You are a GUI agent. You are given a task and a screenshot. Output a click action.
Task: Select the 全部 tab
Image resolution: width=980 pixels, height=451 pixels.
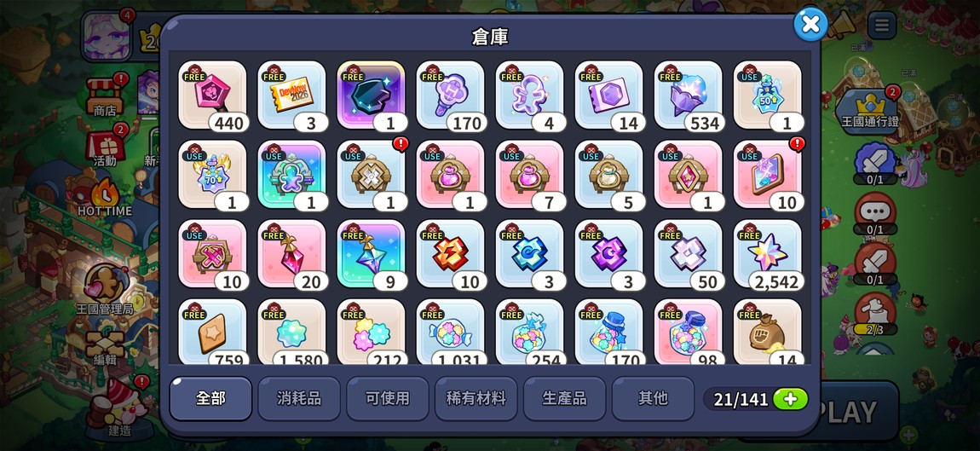coord(210,398)
